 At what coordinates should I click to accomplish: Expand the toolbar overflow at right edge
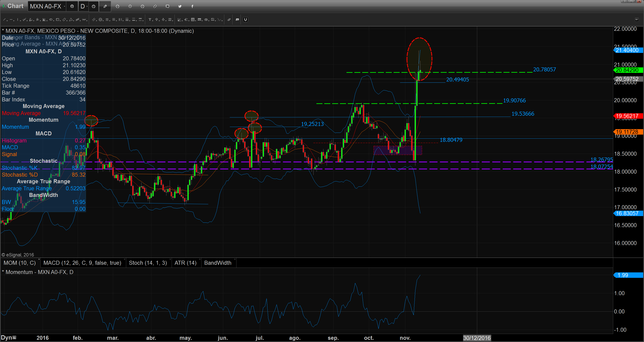[637, 20]
